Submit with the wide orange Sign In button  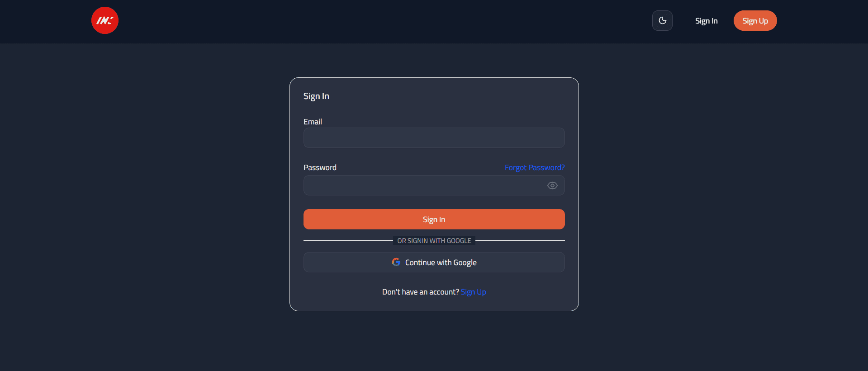coord(434,219)
